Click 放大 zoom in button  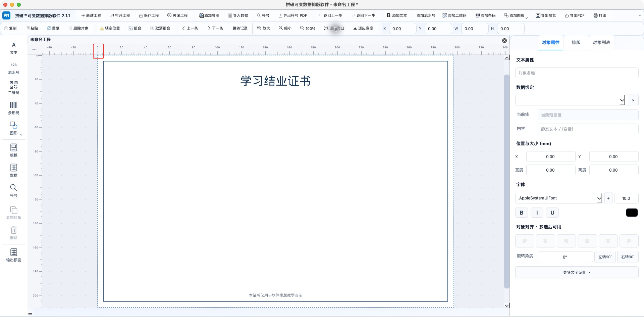(264, 28)
